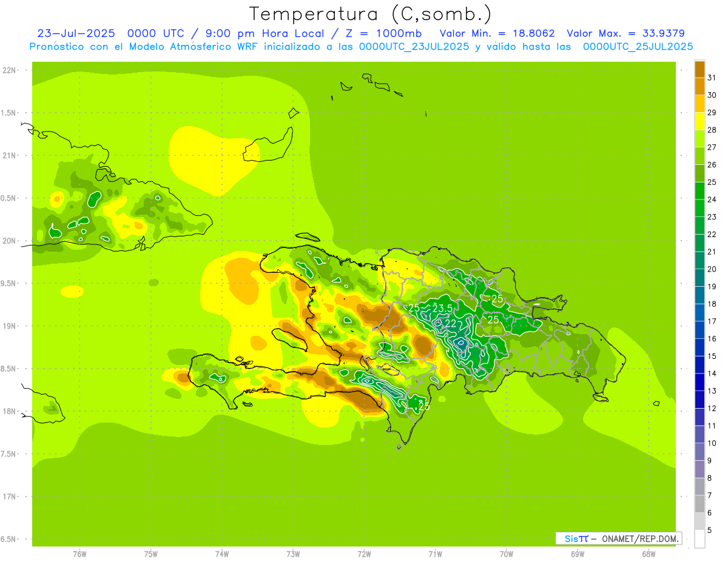The width and height of the screenshot is (728, 562).
Task: Click the legend value "10"
Action: [712, 443]
